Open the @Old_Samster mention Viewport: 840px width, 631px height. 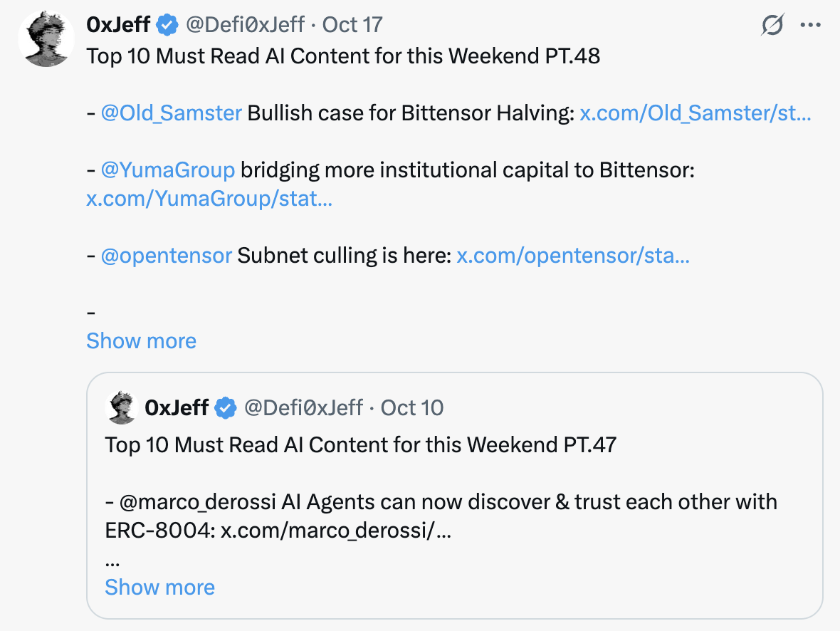tap(172, 113)
